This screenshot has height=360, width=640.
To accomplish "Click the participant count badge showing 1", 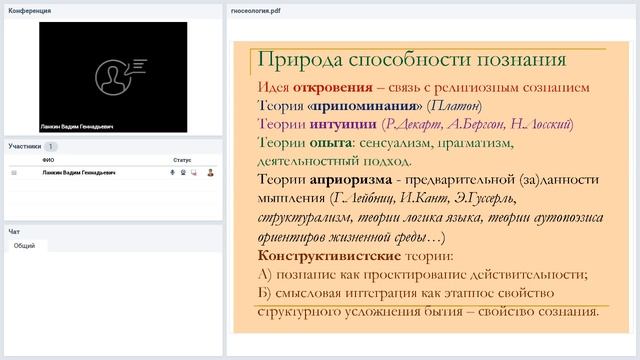I will [51, 146].
